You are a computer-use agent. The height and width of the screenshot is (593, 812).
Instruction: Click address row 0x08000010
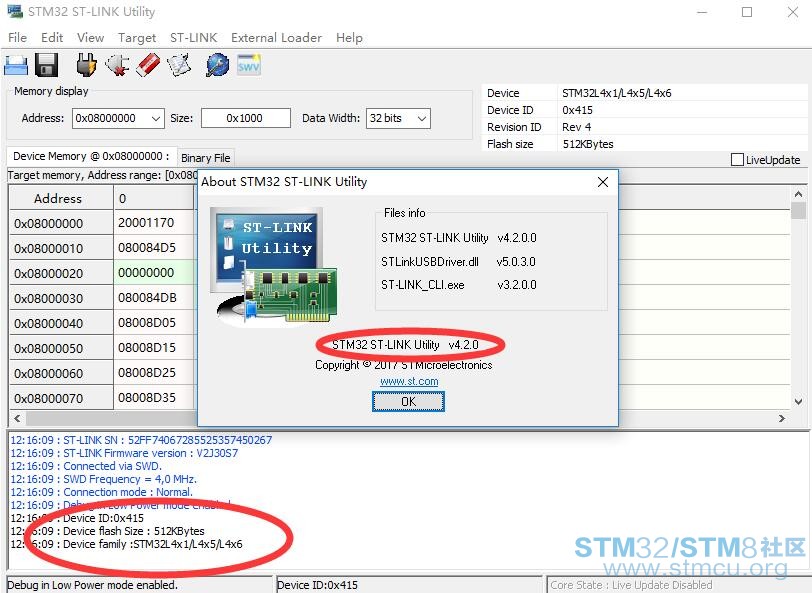click(61, 248)
